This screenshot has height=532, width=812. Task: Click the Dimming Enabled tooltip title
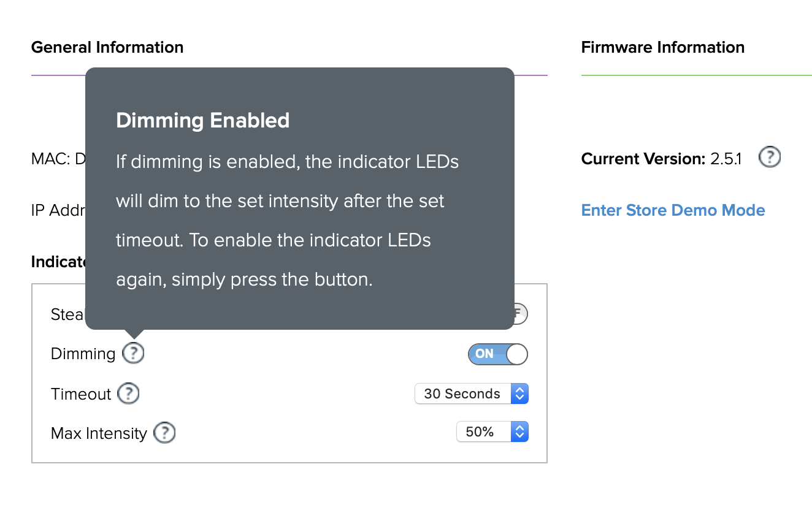tap(203, 120)
